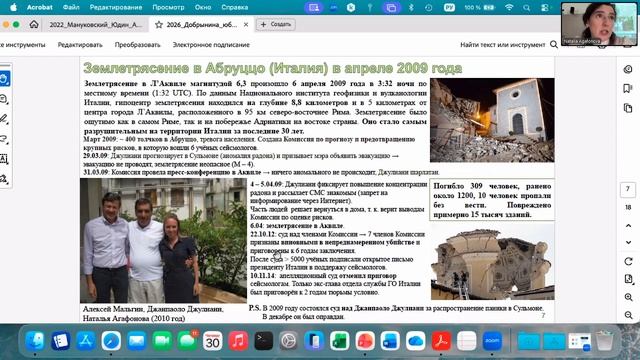The height and width of the screenshot is (360, 640).
Task: Click the current page number box showing 7
Action: coord(628,189)
